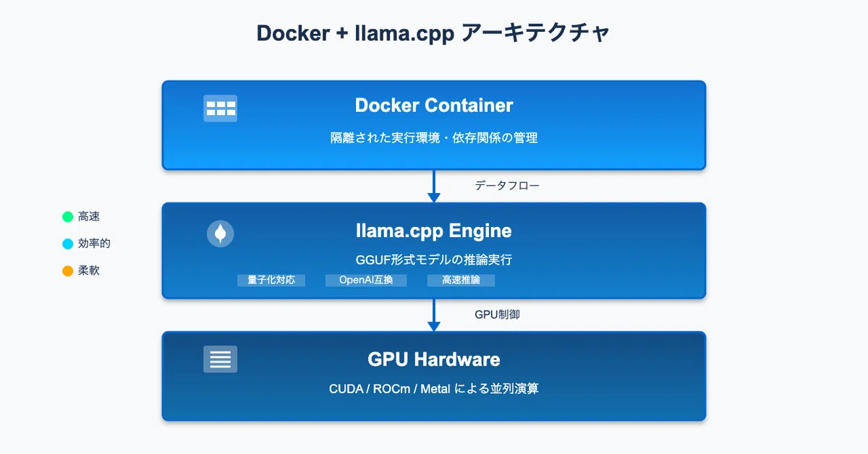Select the 高速推論 tag
The width and height of the screenshot is (868, 454).
(x=461, y=280)
